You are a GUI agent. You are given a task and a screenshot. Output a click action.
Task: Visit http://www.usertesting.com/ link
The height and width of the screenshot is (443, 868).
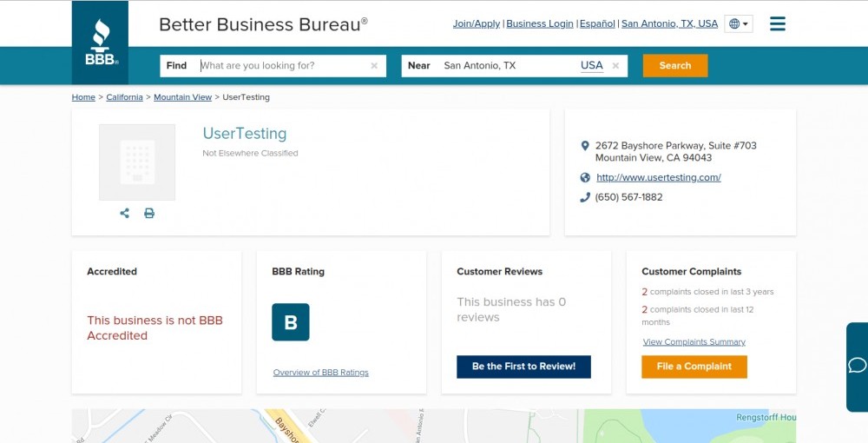tap(659, 178)
